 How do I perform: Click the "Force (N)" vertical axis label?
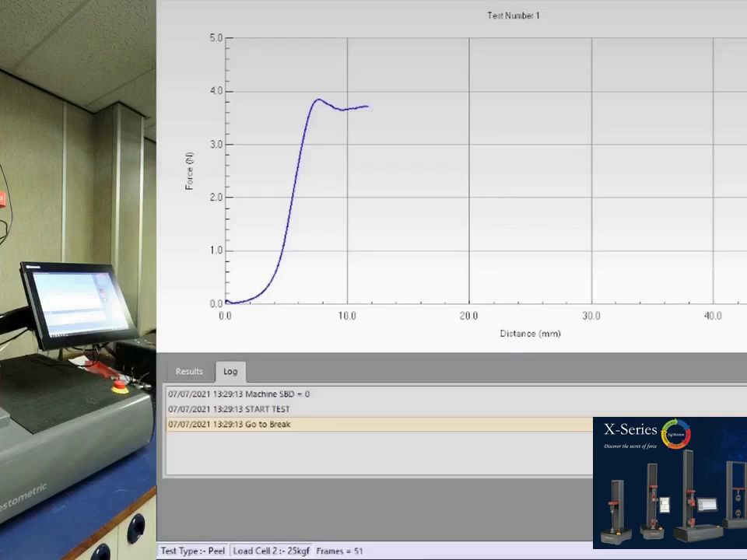click(x=189, y=171)
